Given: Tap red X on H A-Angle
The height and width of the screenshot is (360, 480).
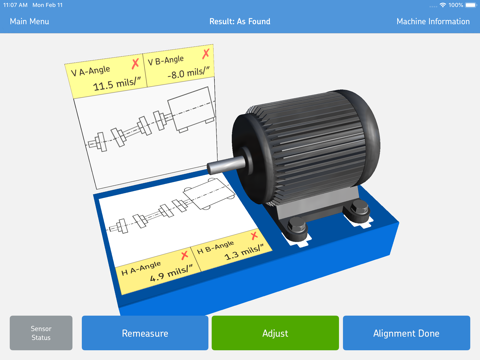Looking at the screenshot, I should [184, 256].
